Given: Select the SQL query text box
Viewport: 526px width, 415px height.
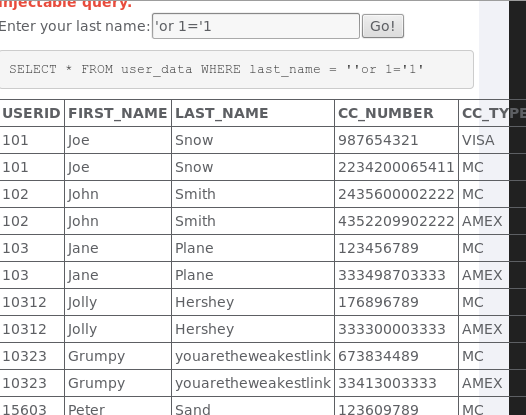Looking at the screenshot, I should coord(236,69).
